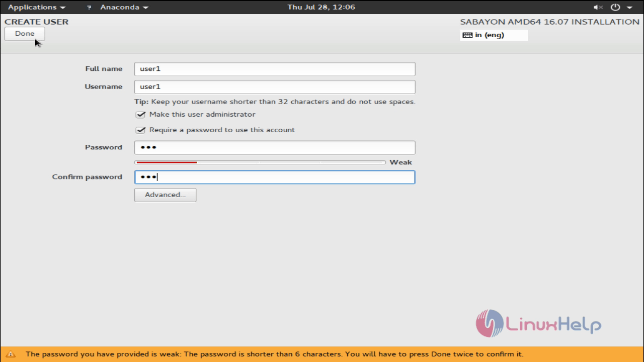Focus the Full name field
The image size is (644, 362).
pyautogui.click(x=275, y=69)
